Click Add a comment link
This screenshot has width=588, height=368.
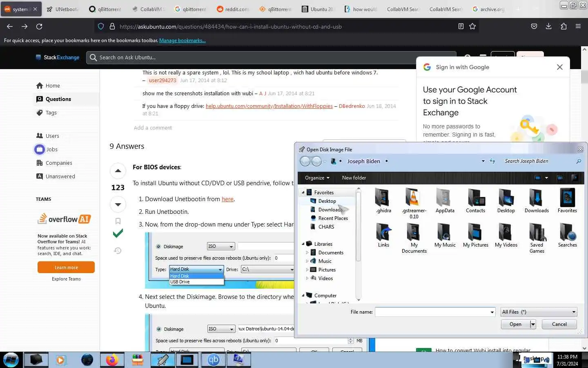(x=153, y=128)
